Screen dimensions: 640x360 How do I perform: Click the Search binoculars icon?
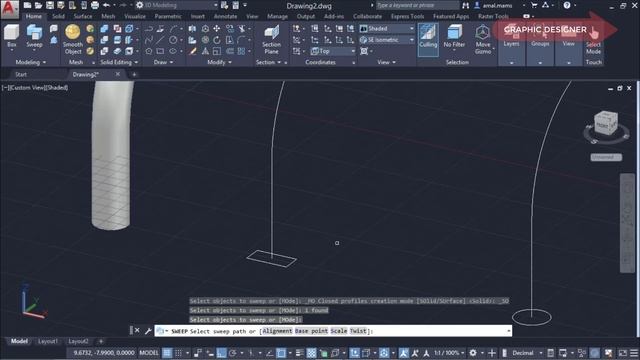click(x=466, y=5)
